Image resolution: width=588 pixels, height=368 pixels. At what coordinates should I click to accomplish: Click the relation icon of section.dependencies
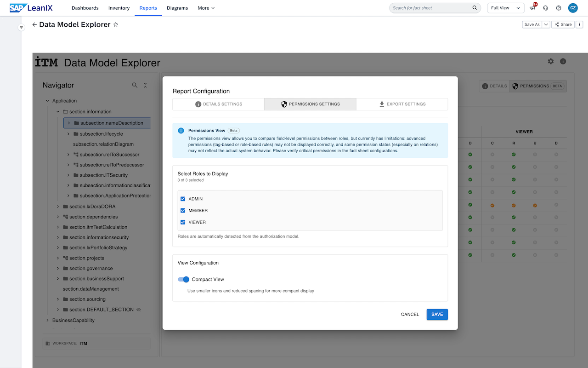click(x=65, y=217)
